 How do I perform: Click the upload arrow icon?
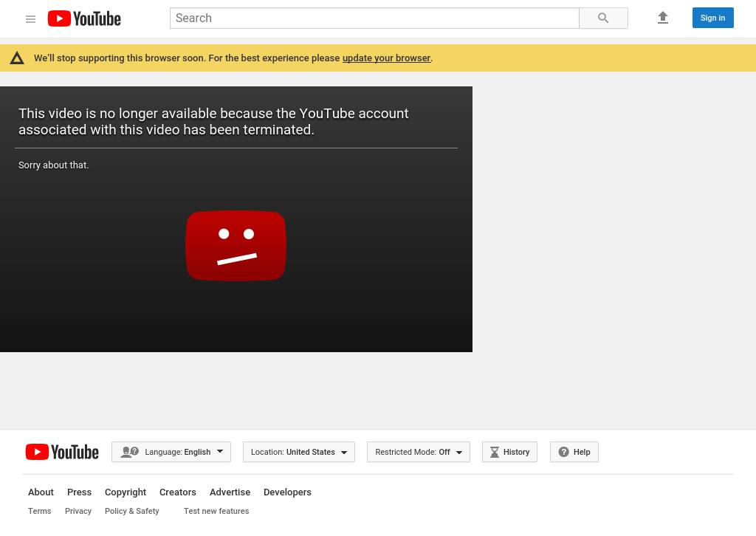tap(662, 18)
